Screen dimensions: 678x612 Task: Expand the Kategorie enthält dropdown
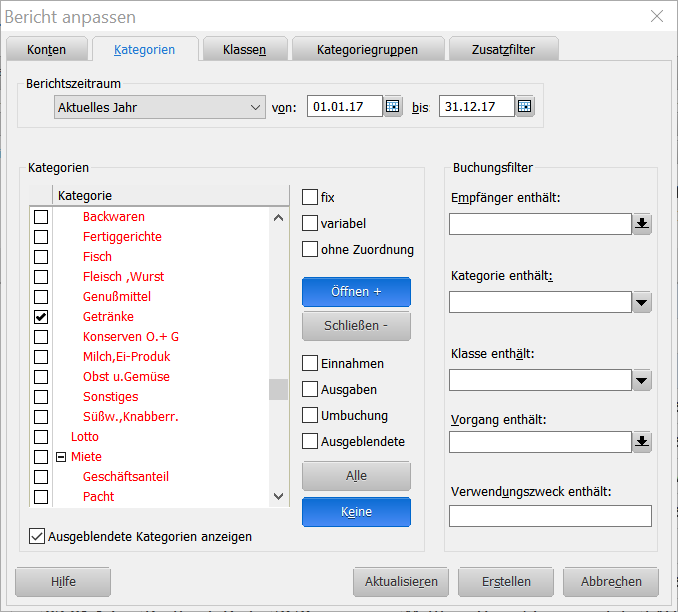tap(642, 302)
